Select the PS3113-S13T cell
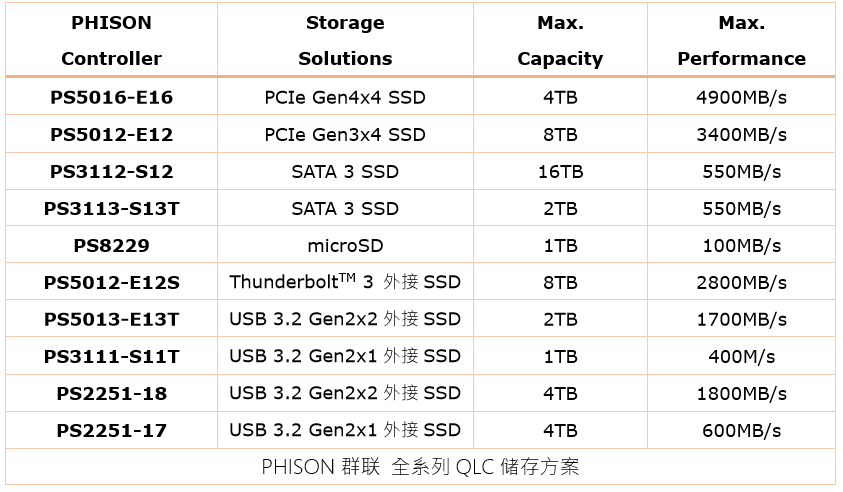 (x=111, y=209)
